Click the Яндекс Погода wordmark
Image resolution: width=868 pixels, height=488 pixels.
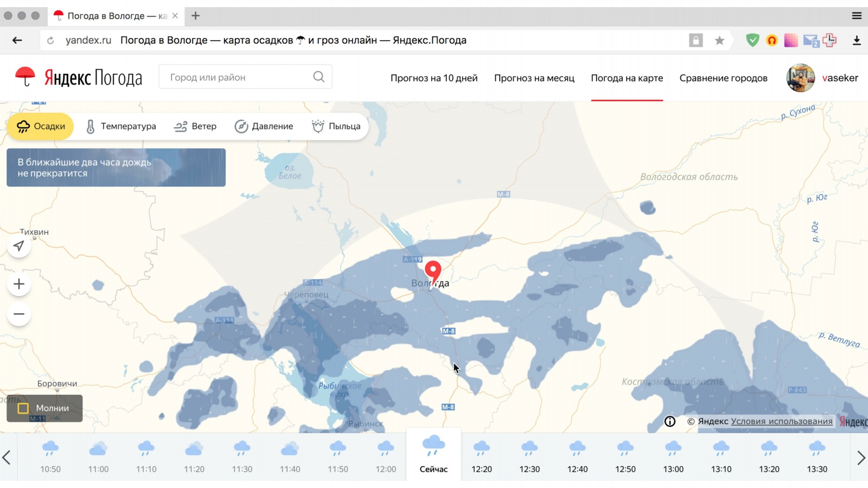point(93,78)
